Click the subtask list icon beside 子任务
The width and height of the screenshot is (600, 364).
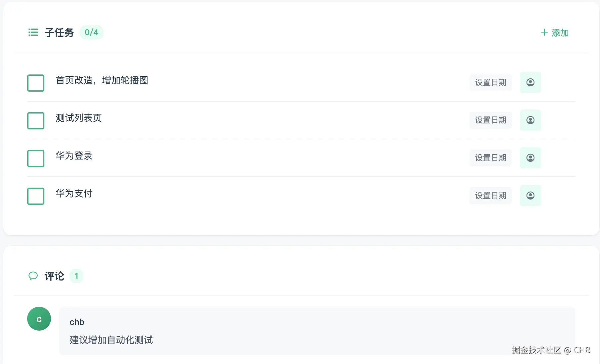pyautogui.click(x=33, y=32)
